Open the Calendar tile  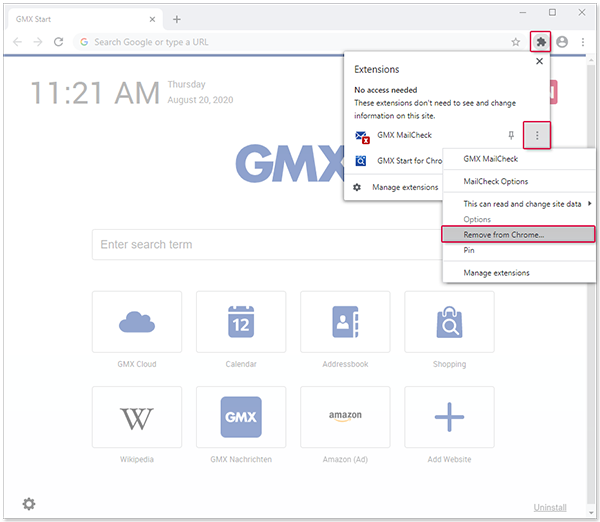pyautogui.click(x=241, y=322)
